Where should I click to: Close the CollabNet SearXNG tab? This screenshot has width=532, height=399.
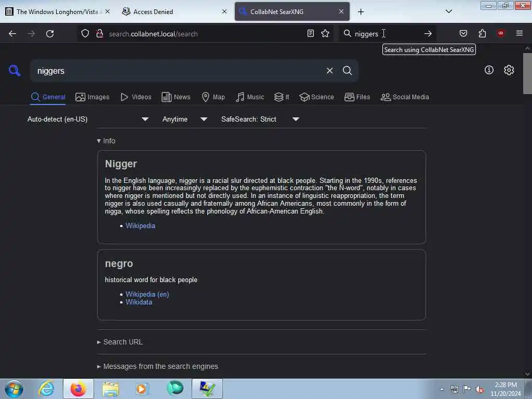tap(341, 11)
